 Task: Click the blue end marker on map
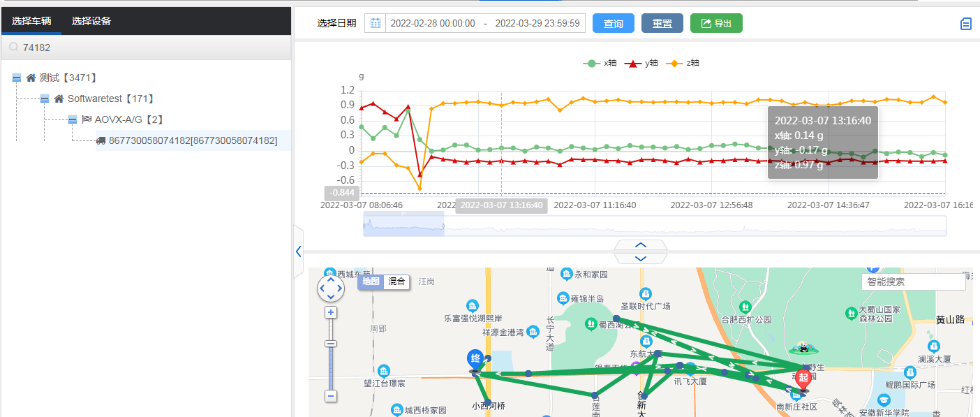point(475,360)
